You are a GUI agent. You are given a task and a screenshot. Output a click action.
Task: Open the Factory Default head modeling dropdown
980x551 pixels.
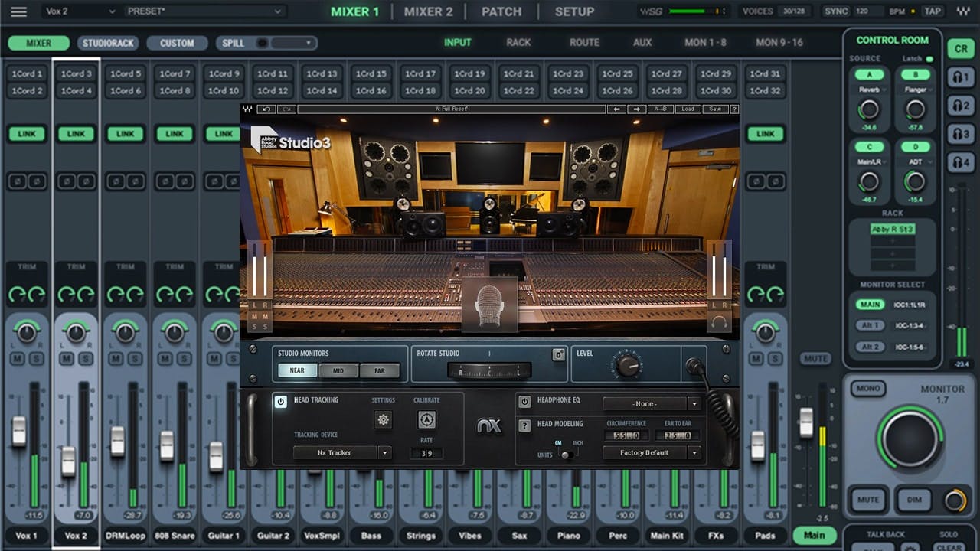[x=652, y=452]
